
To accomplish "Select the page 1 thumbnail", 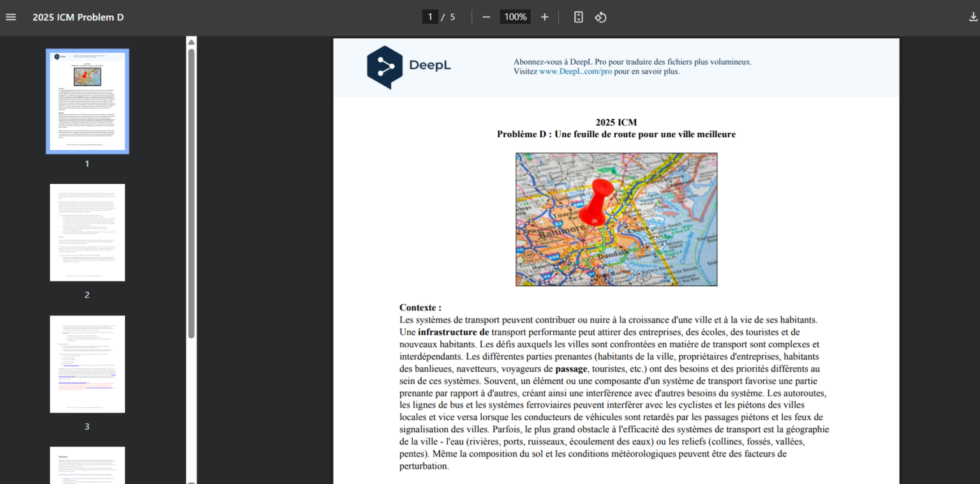I will [87, 102].
